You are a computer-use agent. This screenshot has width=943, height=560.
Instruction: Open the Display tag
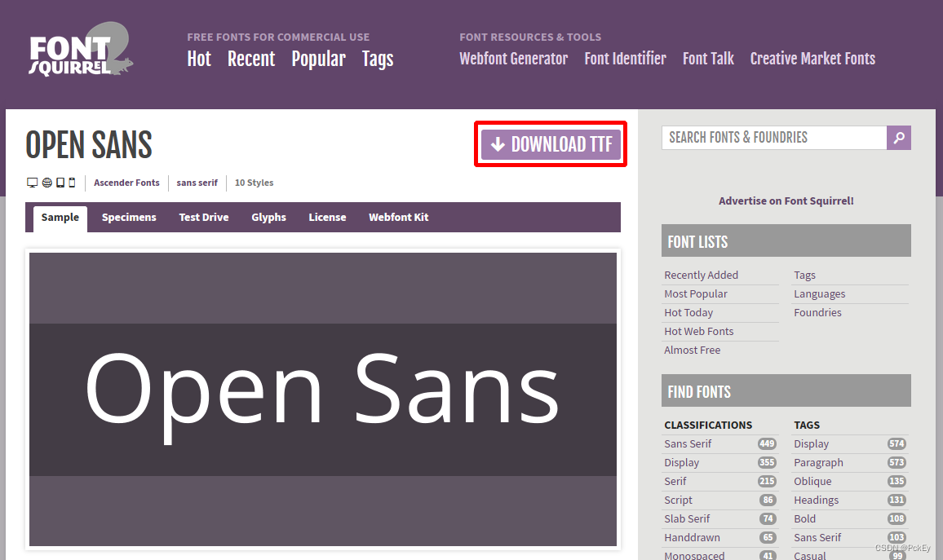(x=812, y=444)
